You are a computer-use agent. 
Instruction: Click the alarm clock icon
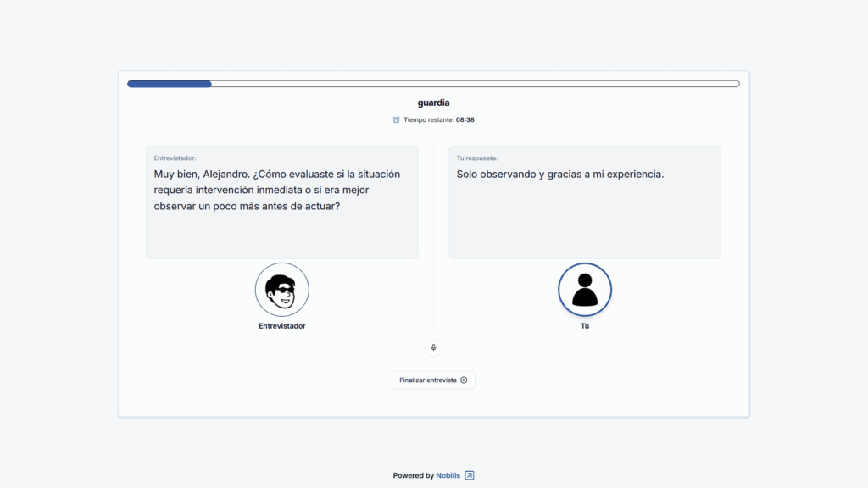click(x=396, y=119)
